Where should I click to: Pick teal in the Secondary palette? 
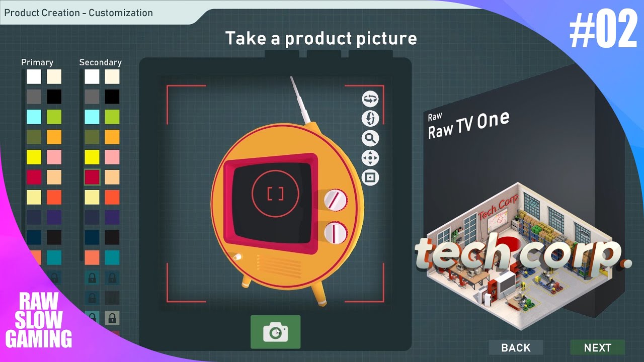coord(112,257)
